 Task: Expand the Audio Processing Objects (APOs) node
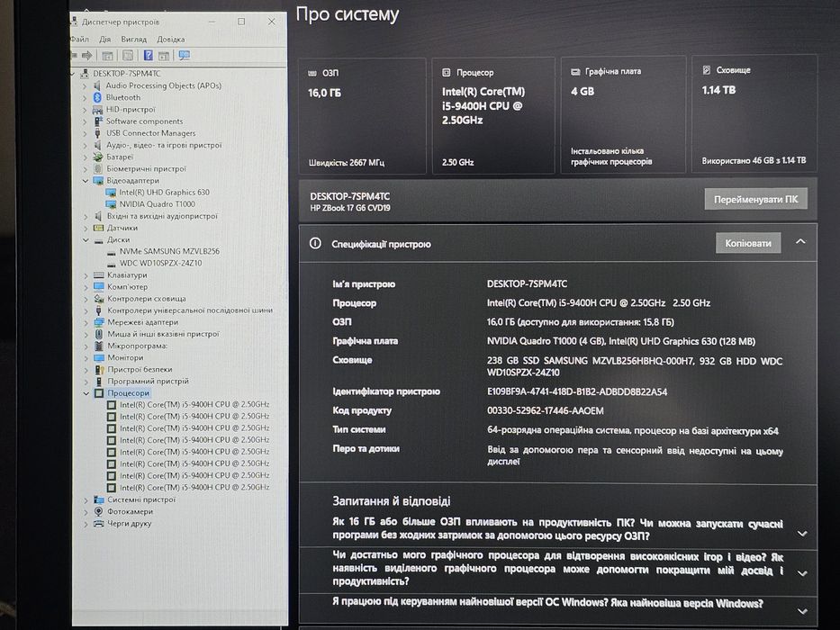pos(85,85)
